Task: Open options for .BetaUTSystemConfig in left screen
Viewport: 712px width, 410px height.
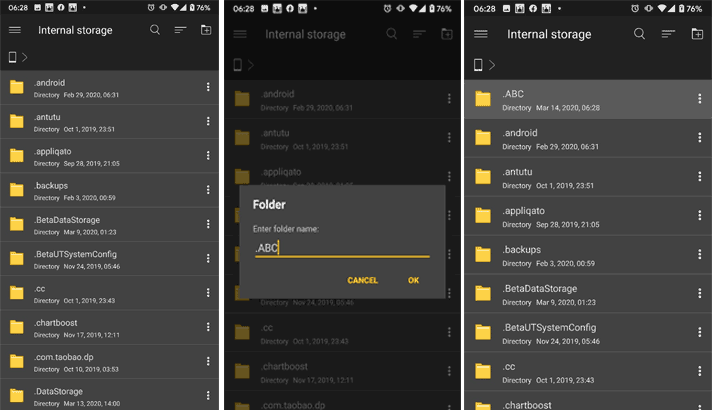Action: point(208,258)
